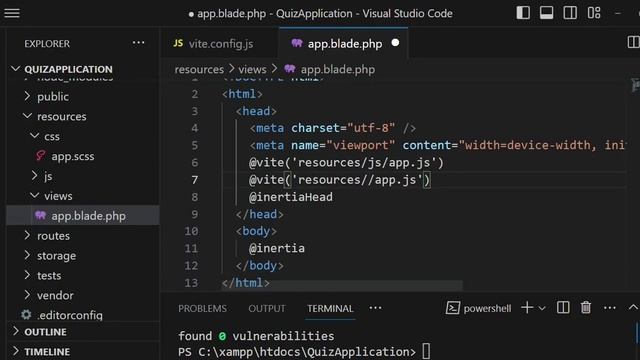The width and height of the screenshot is (640, 360).
Task: Click line 7 number in gutter
Action: click(x=195, y=180)
